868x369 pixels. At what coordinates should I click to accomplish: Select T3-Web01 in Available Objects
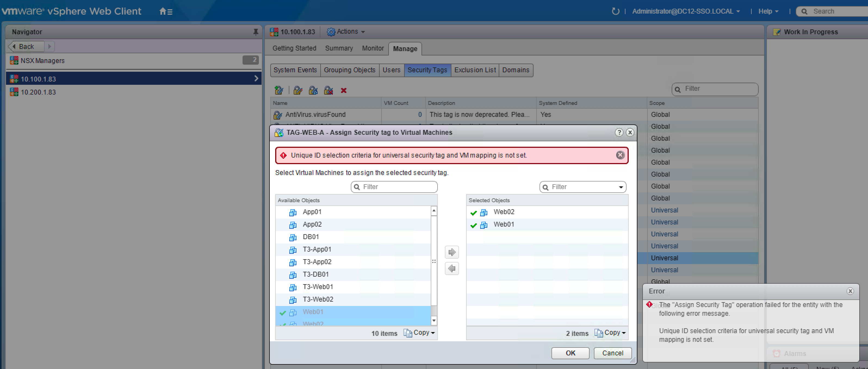point(317,287)
